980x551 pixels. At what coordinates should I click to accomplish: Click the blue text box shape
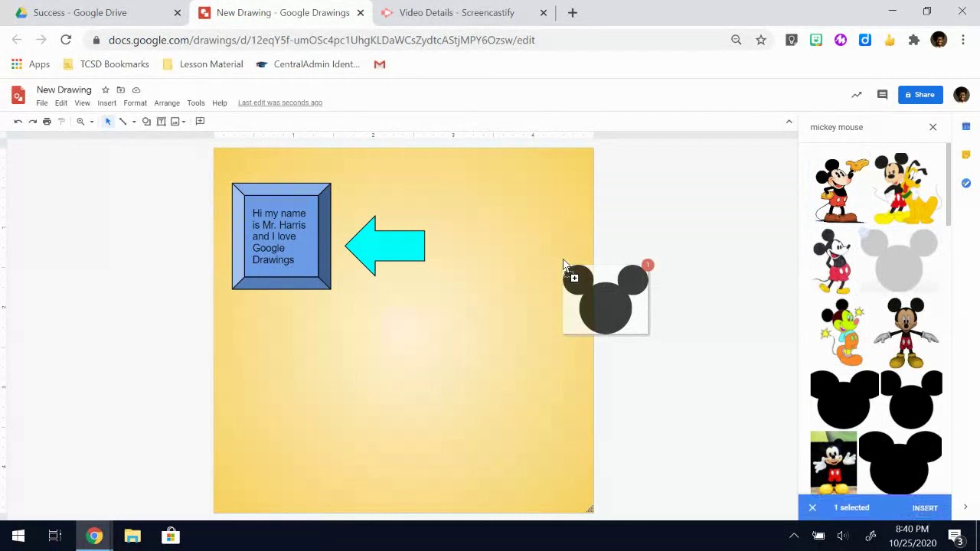282,236
